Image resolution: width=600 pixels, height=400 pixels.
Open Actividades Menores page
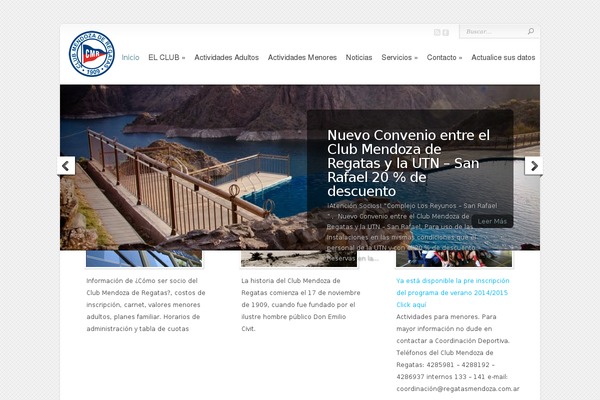click(x=302, y=57)
